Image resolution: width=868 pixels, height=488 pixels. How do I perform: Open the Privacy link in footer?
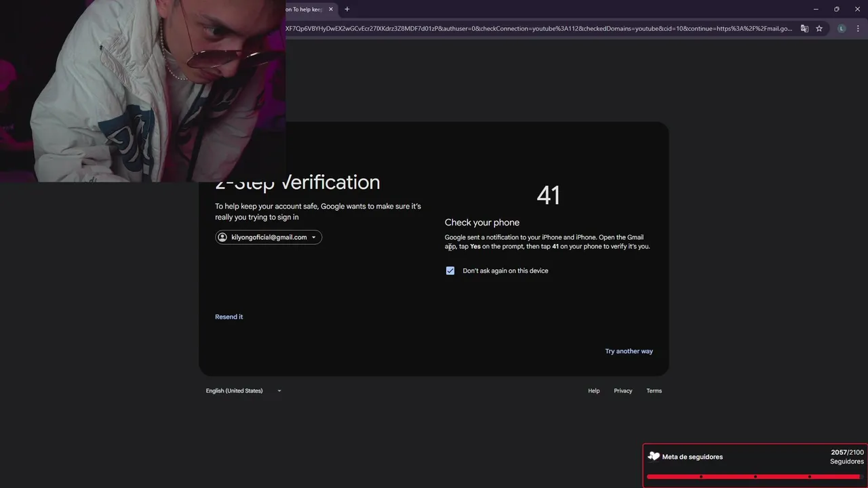coord(623,390)
